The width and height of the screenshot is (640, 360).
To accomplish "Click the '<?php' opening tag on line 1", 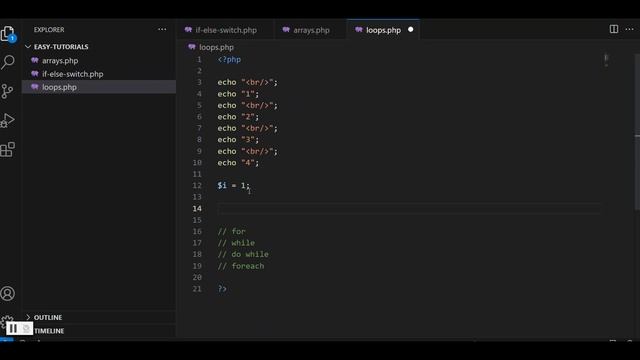I will [229, 60].
